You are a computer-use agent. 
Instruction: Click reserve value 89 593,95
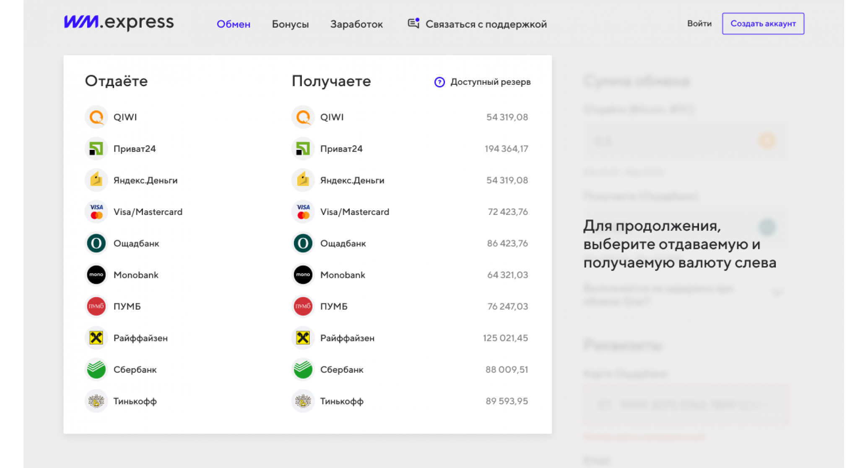[507, 401]
